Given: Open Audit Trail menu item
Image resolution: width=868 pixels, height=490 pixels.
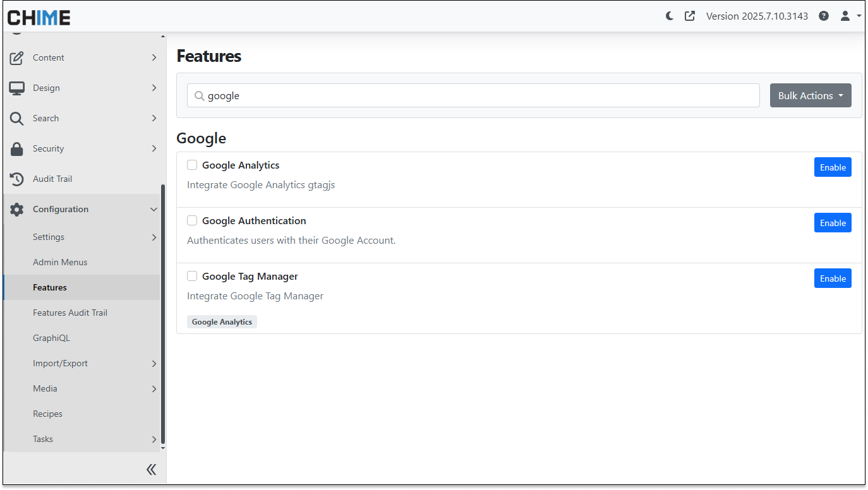Looking at the screenshot, I should tap(52, 179).
